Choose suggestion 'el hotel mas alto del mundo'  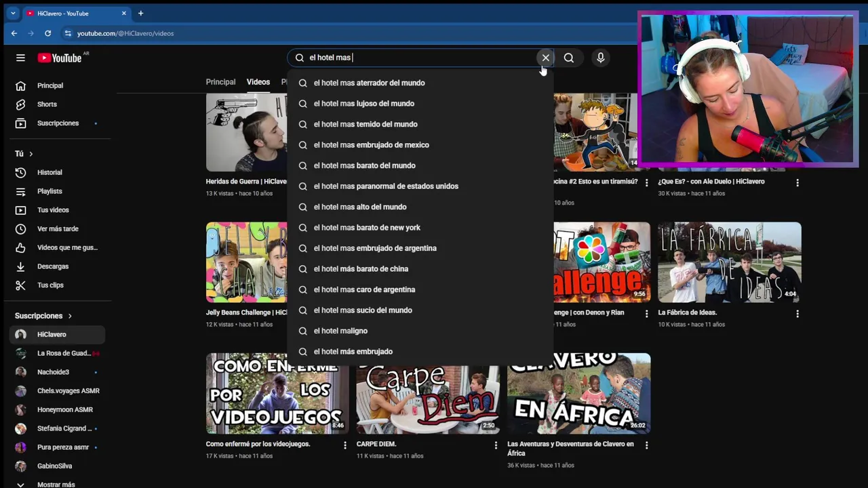(420, 207)
